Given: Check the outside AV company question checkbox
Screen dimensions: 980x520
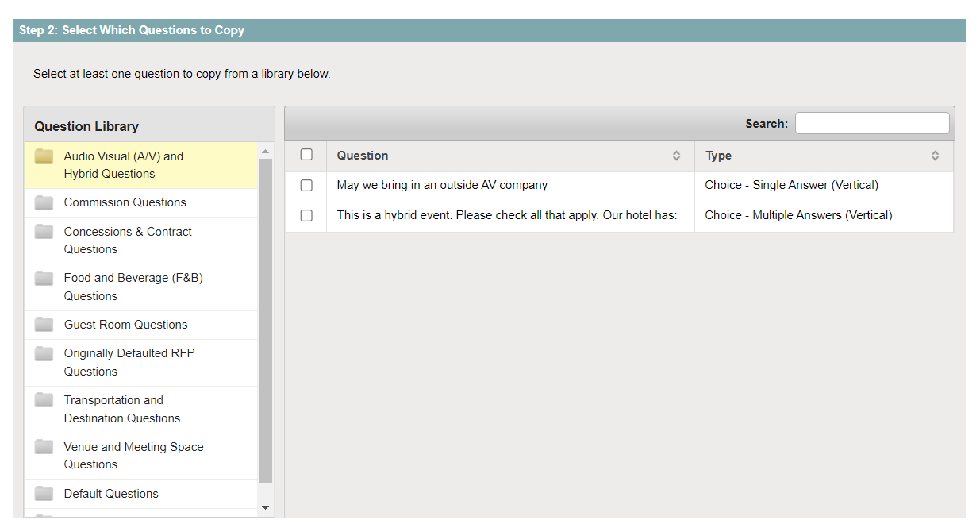Looking at the screenshot, I should click(x=306, y=185).
